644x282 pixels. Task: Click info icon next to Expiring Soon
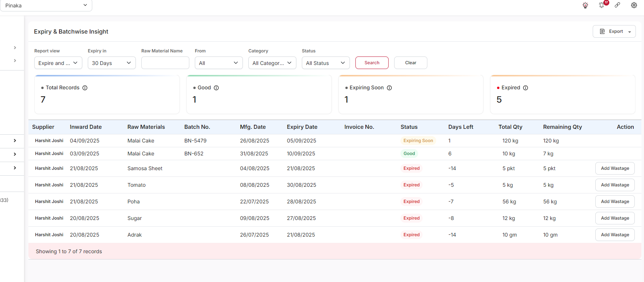[x=389, y=88]
